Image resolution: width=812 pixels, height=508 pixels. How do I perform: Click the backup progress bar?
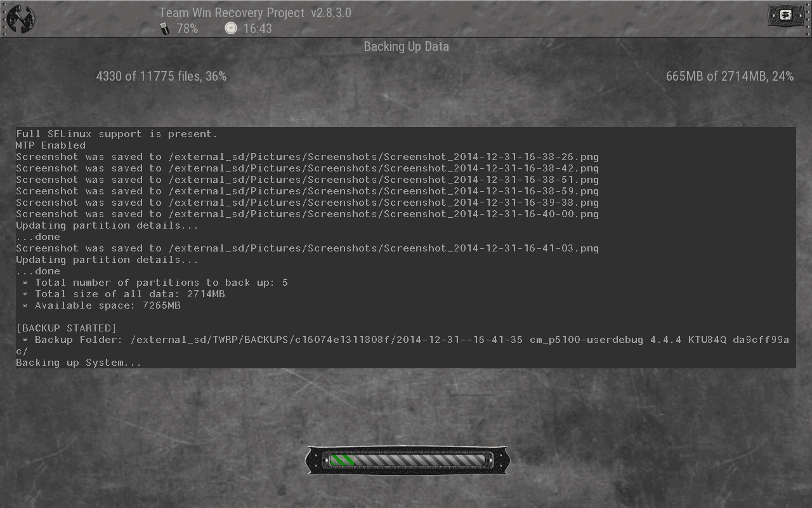(x=407, y=460)
